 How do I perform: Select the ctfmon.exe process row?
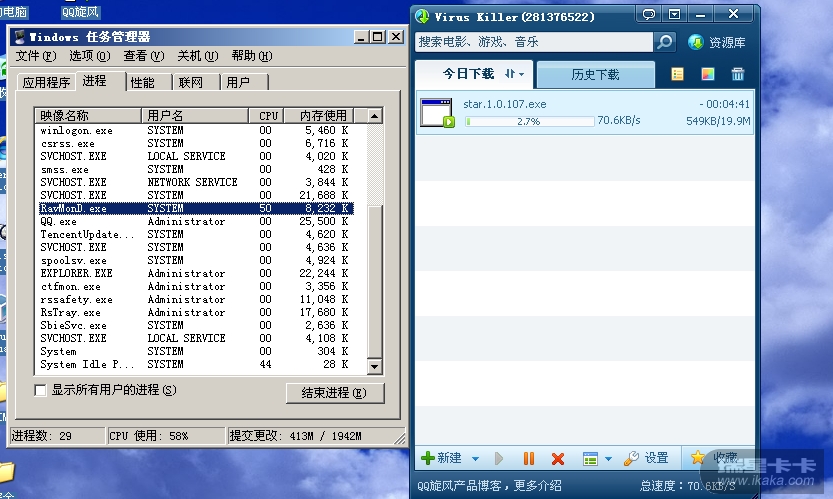(194, 286)
